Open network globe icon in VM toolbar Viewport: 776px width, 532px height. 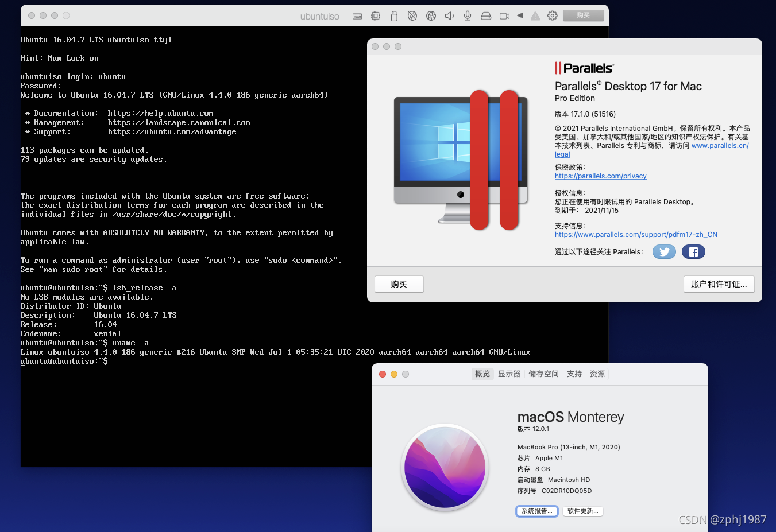click(x=431, y=16)
